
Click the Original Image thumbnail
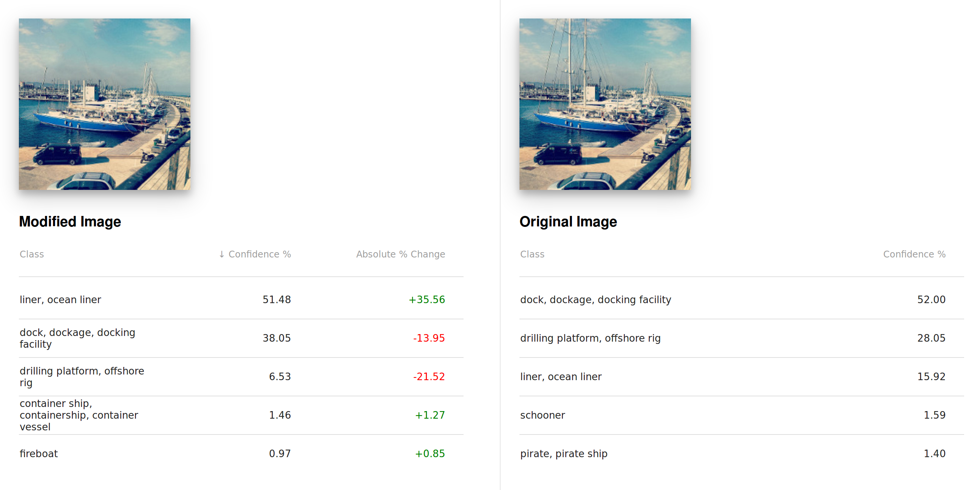coord(605,104)
